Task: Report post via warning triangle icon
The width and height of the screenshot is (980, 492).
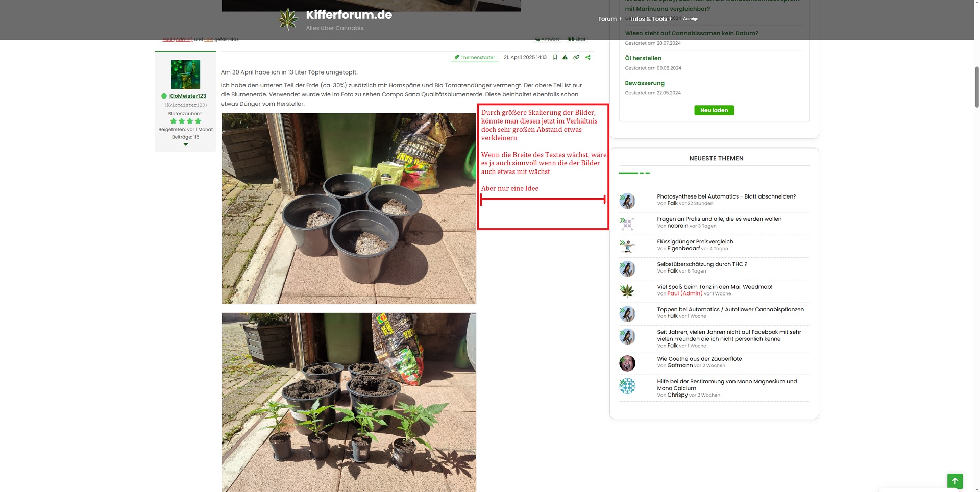Action: coord(565,57)
